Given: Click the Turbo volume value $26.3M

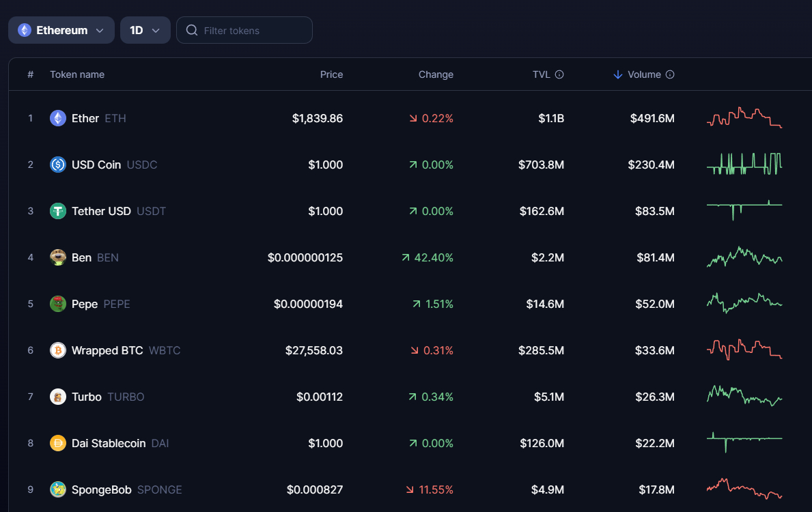Looking at the screenshot, I should tap(654, 397).
